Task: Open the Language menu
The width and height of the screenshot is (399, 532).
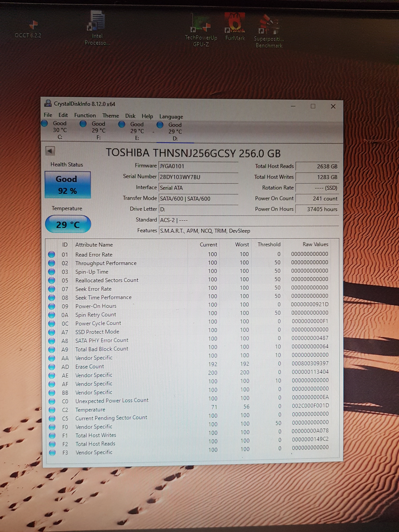Action: pos(171,117)
